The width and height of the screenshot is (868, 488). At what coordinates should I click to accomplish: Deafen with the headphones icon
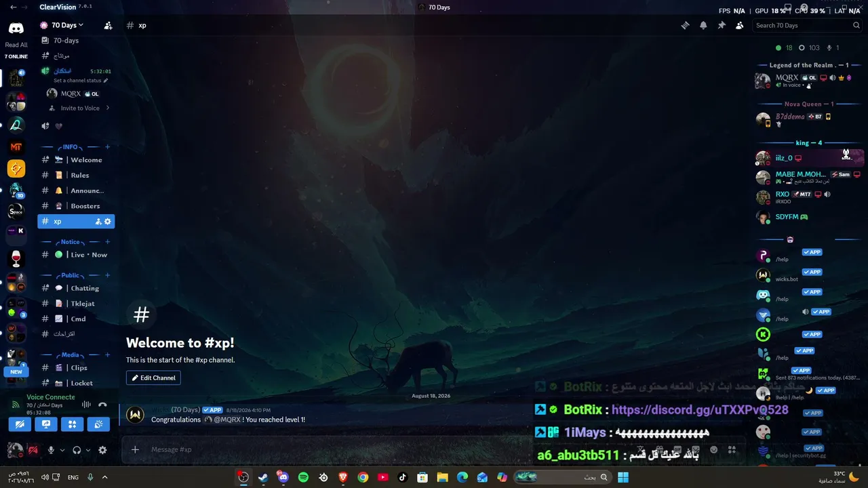(77, 450)
